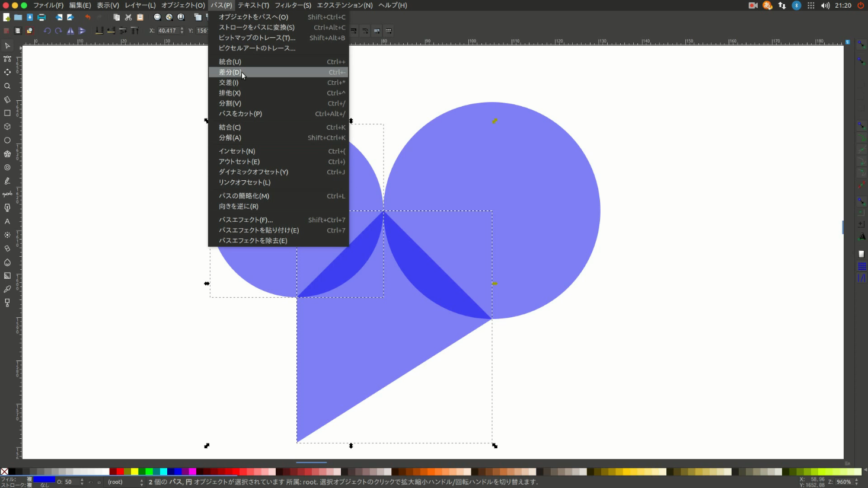Image resolution: width=868 pixels, height=488 pixels.
Task: Select the Rectangle tool
Action: (x=7, y=113)
